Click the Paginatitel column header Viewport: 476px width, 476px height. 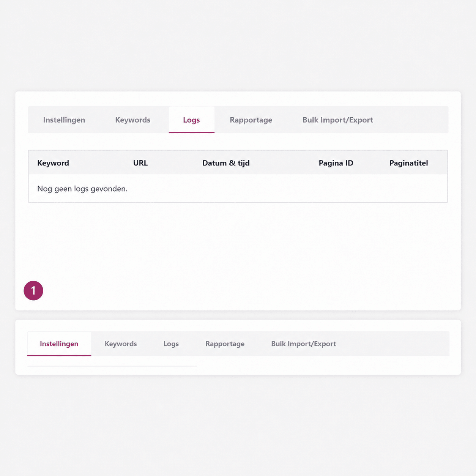(408, 163)
